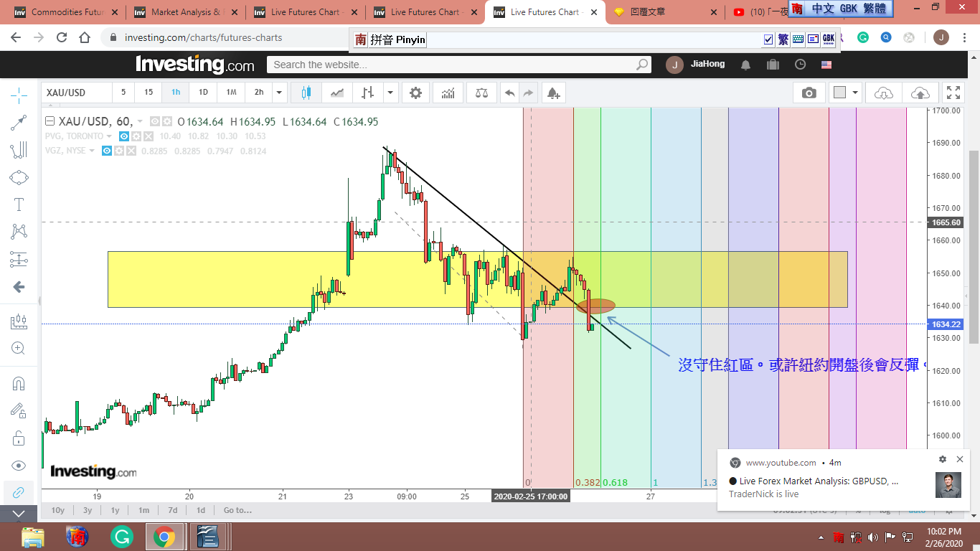Select the 5 minute interval
980x551 pixels.
coord(123,93)
